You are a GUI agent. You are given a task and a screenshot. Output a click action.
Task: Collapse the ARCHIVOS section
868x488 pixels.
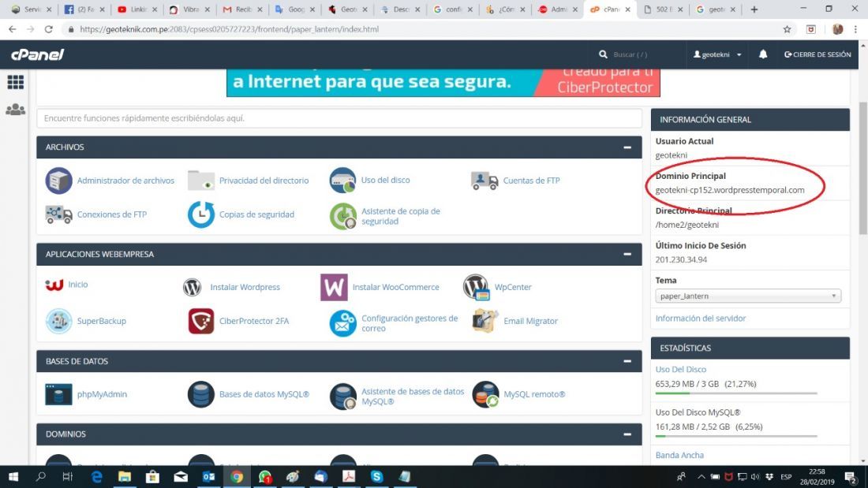coord(627,147)
